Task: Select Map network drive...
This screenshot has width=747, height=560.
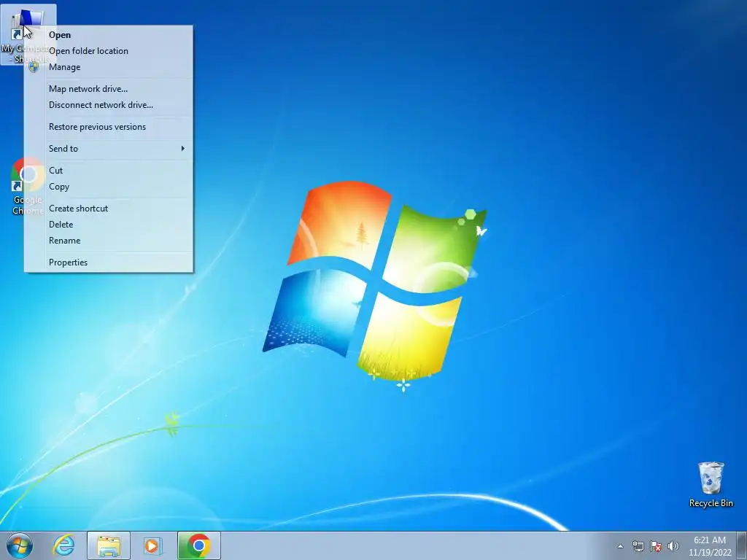Action: click(109, 89)
